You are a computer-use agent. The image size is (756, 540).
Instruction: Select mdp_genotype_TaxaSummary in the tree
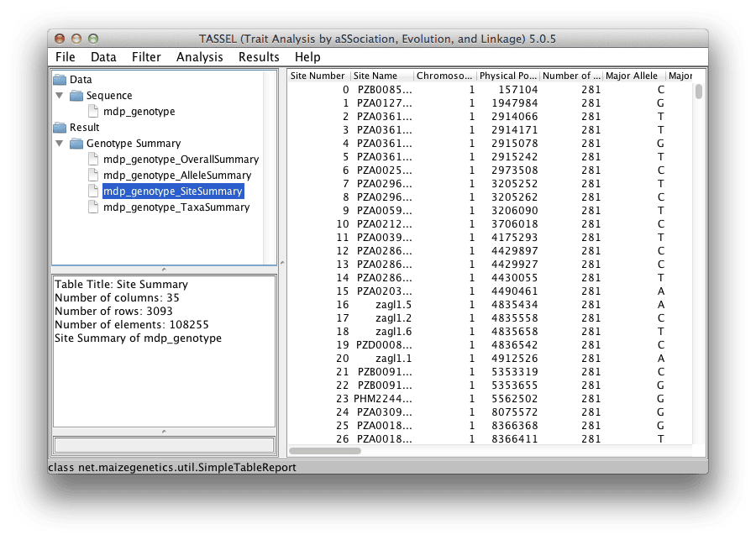point(176,207)
